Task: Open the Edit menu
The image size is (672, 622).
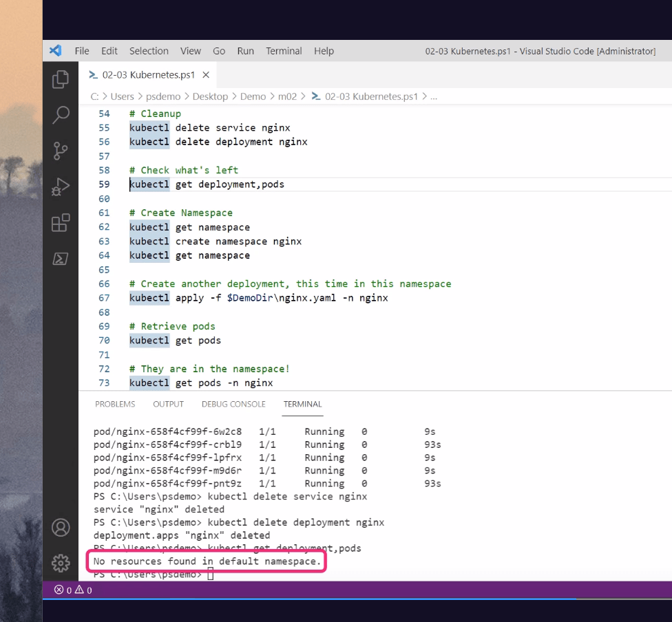Action: (x=109, y=51)
